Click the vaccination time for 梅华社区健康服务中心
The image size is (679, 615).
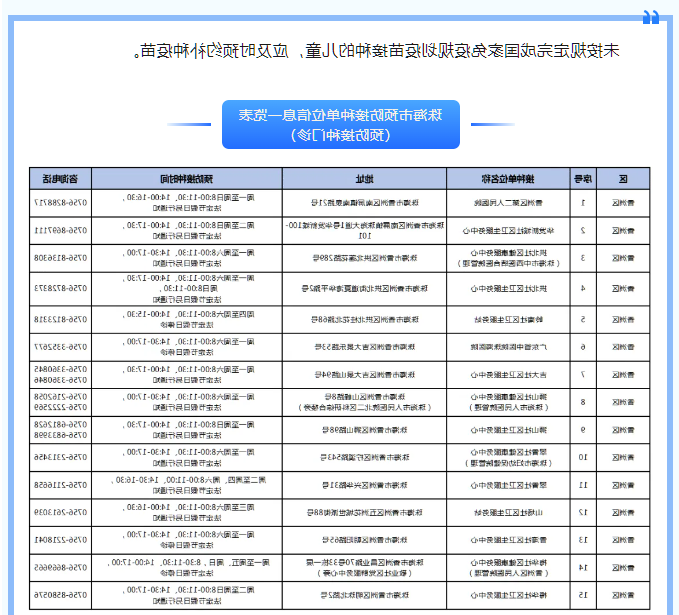click(187, 568)
